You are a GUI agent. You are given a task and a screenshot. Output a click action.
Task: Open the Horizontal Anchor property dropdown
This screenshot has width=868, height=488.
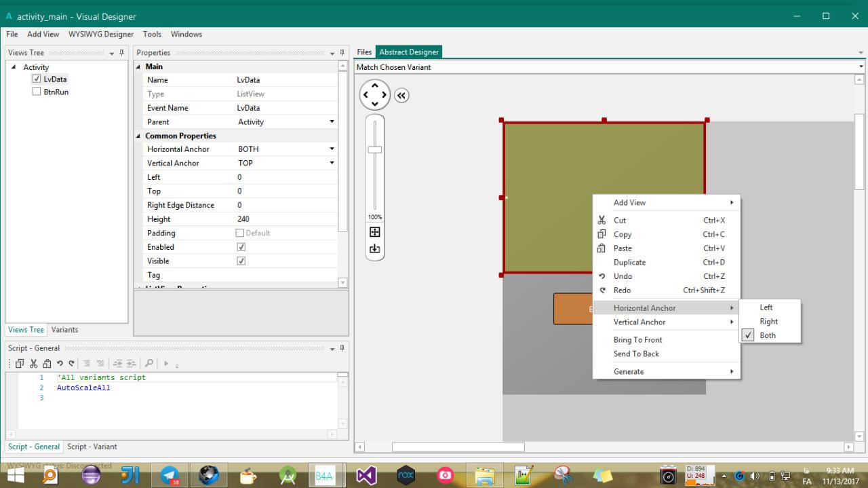pyautogui.click(x=332, y=149)
